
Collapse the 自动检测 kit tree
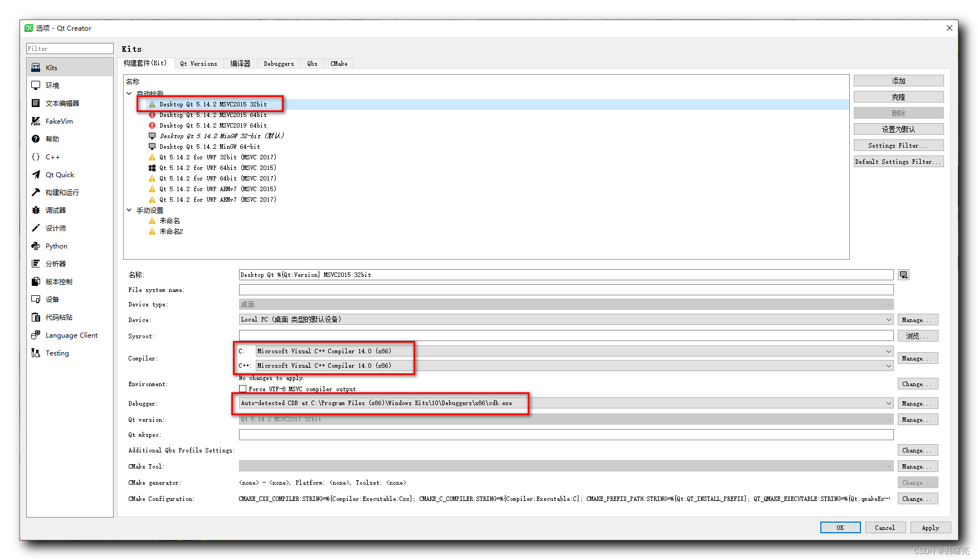pyautogui.click(x=129, y=93)
